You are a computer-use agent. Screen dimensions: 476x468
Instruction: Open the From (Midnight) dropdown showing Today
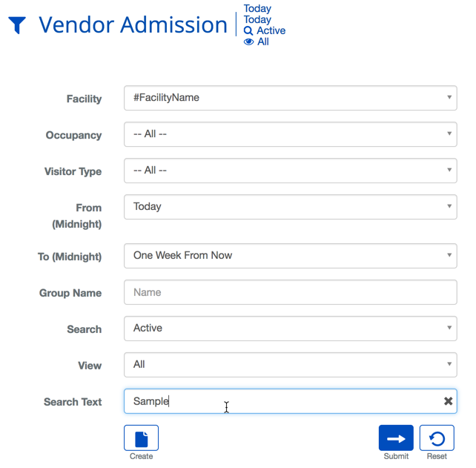pos(290,207)
